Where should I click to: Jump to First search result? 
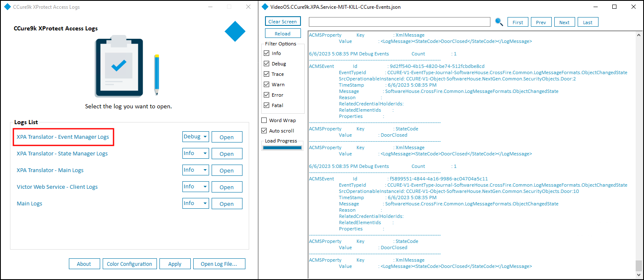(518, 22)
